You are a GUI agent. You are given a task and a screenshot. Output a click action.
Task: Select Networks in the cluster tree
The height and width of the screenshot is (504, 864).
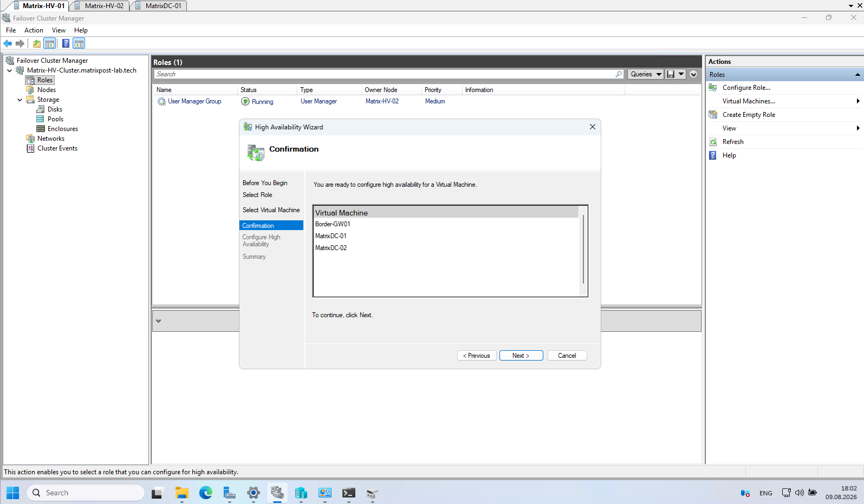[51, 139]
